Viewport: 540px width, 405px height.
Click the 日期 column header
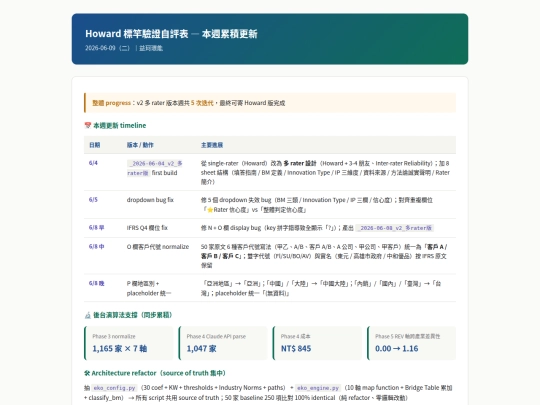tap(94, 145)
